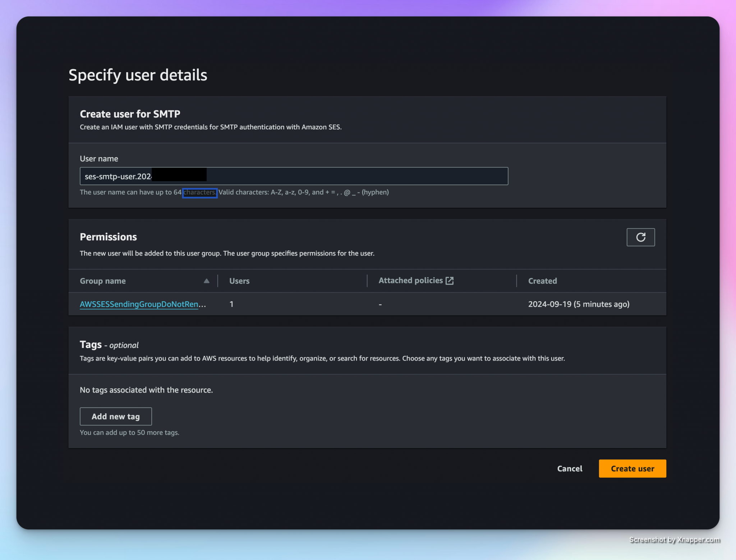This screenshot has width=736, height=560.
Task: Click the highlighted 'characters' word in the hint
Action: (x=199, y=193)
